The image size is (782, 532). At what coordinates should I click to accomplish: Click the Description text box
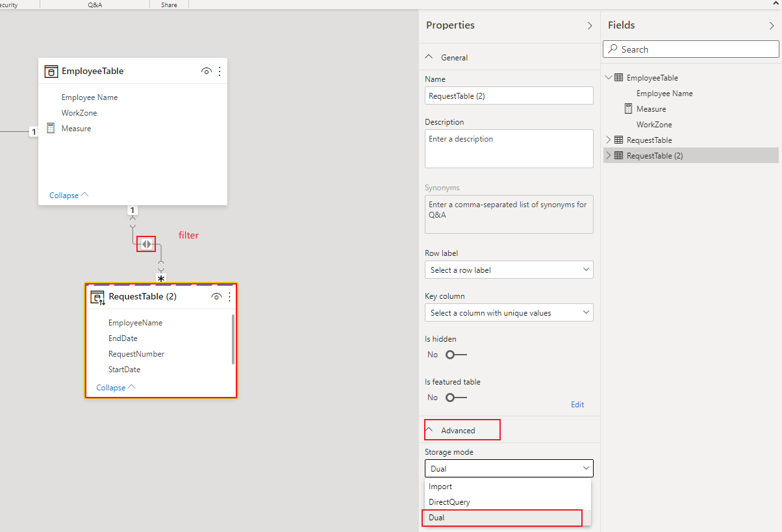pos(509,149)
